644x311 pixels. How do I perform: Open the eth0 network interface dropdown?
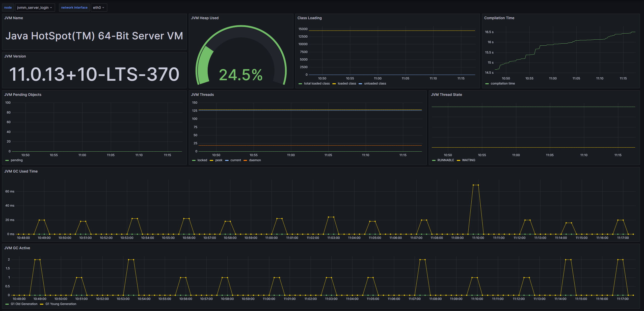[99, 8]
